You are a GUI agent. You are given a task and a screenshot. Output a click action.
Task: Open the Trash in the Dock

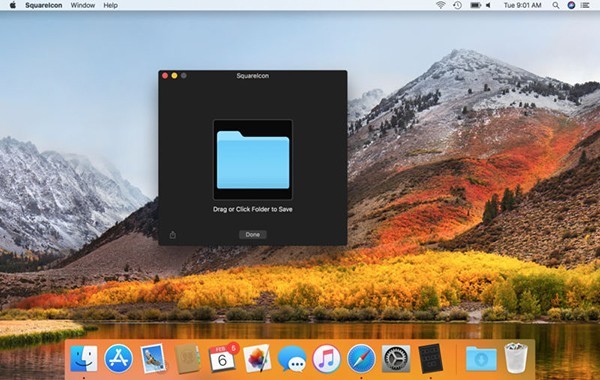516,358
